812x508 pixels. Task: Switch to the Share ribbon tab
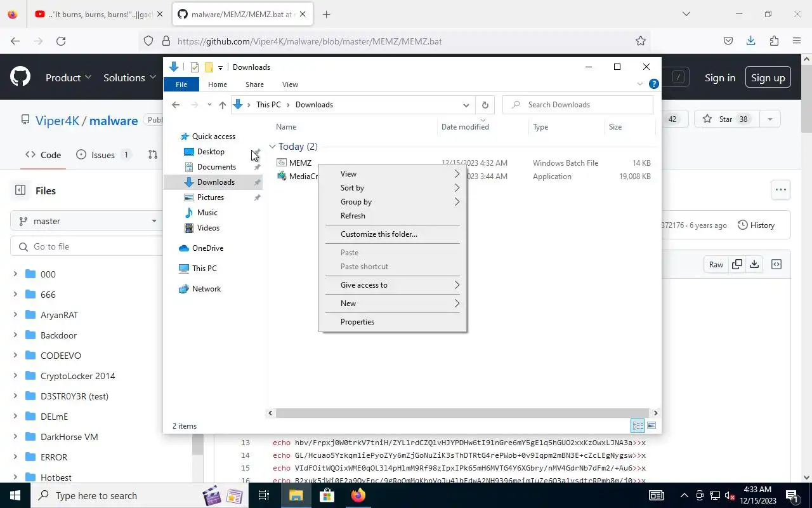tap(254, 84)
